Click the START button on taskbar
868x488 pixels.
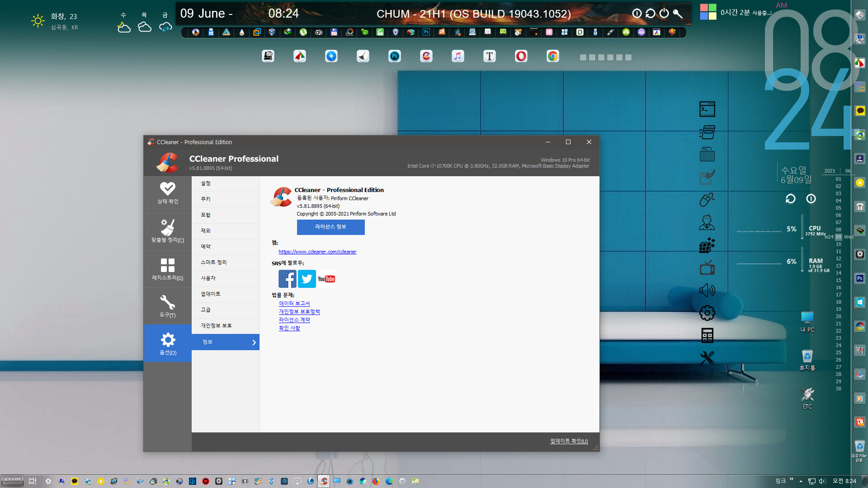(13, 481)
